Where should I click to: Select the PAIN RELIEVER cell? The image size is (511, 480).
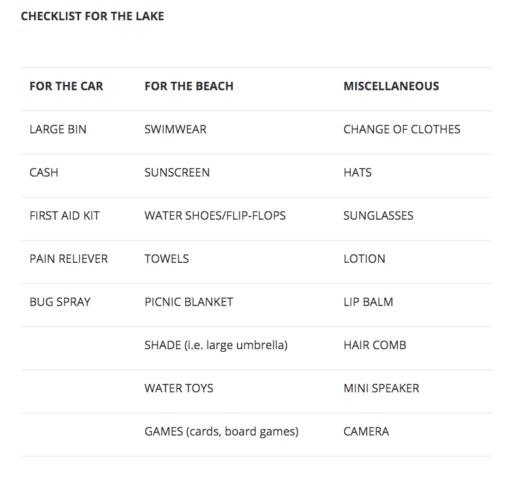(68, 259)
